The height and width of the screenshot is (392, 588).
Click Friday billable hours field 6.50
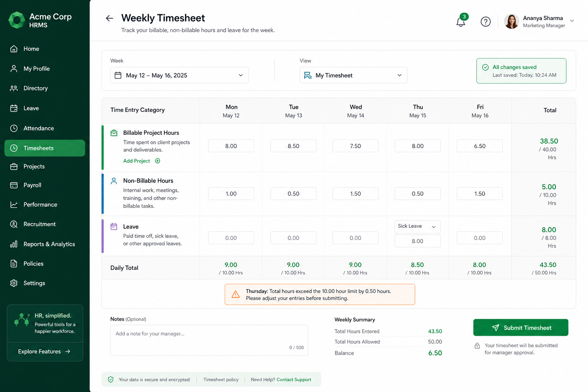point(480,146)
